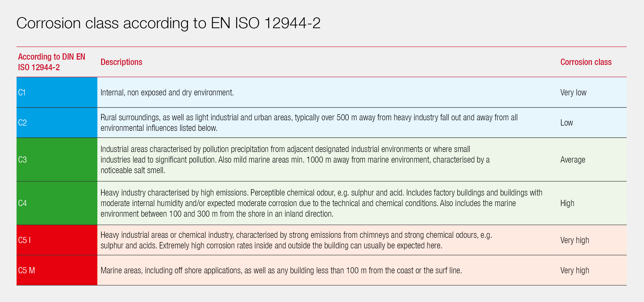Select the marine areas off shore description
This screenshot has width=644, height=302.
[281, 271]
